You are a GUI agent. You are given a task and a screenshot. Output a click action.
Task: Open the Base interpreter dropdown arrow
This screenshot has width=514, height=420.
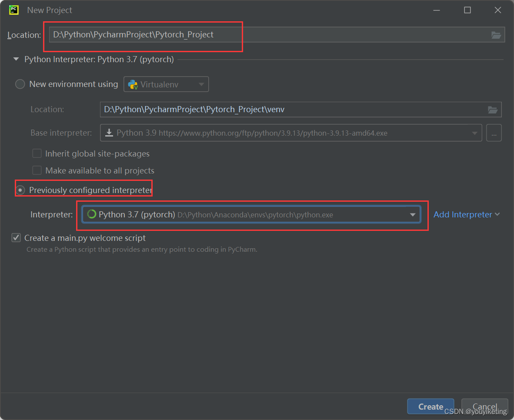point(474,133)
